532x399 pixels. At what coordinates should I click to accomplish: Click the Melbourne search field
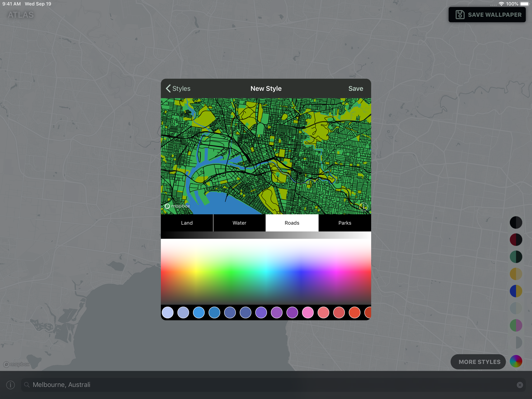click(273, 385)
